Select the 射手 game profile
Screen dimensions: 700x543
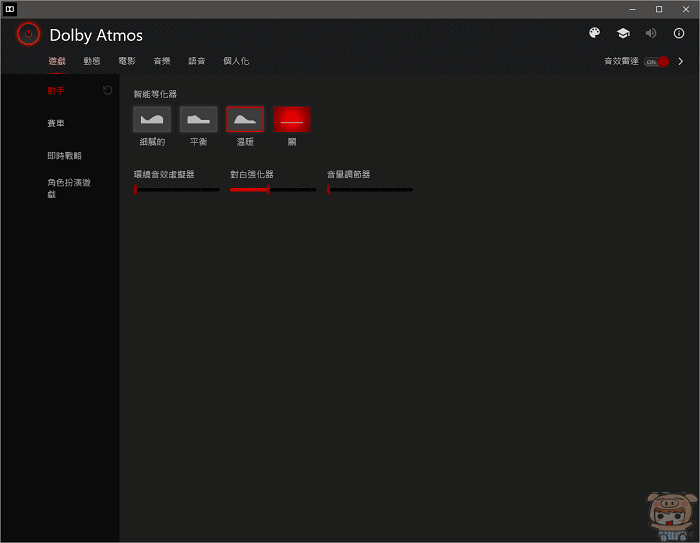pyautogui.click(x=56, y=91)
